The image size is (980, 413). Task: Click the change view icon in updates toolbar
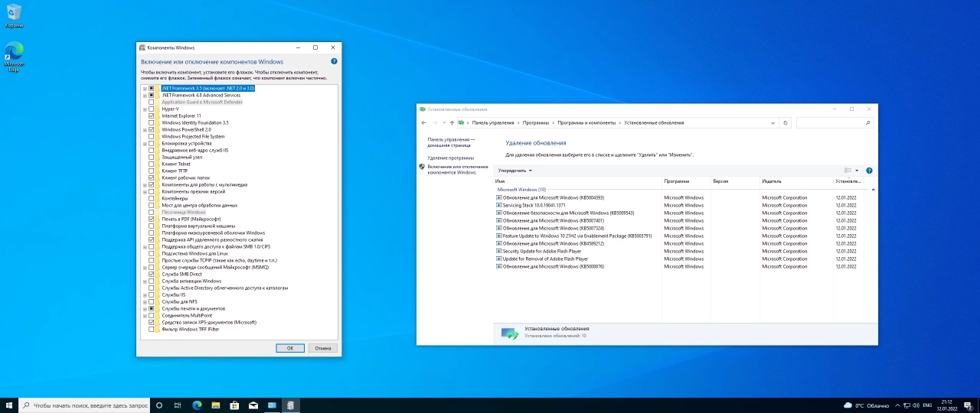pyautogui.click(x=848, y=171)
